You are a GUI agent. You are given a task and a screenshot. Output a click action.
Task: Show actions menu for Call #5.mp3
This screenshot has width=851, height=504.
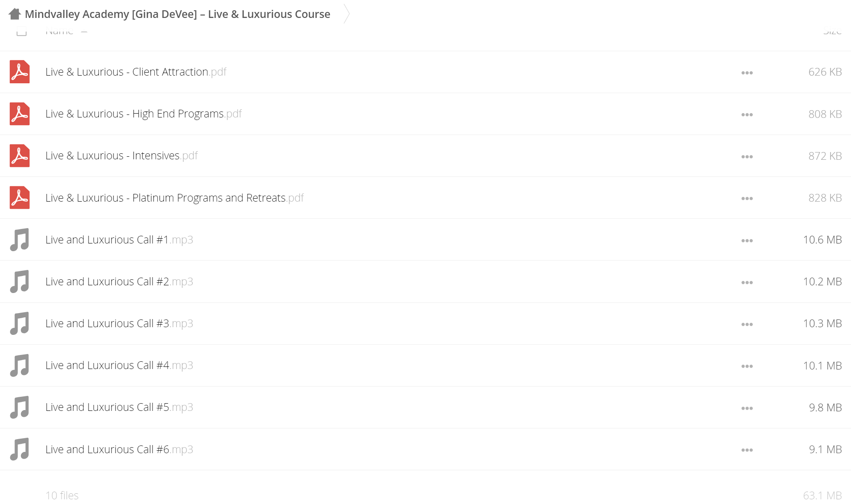(747, 408)
